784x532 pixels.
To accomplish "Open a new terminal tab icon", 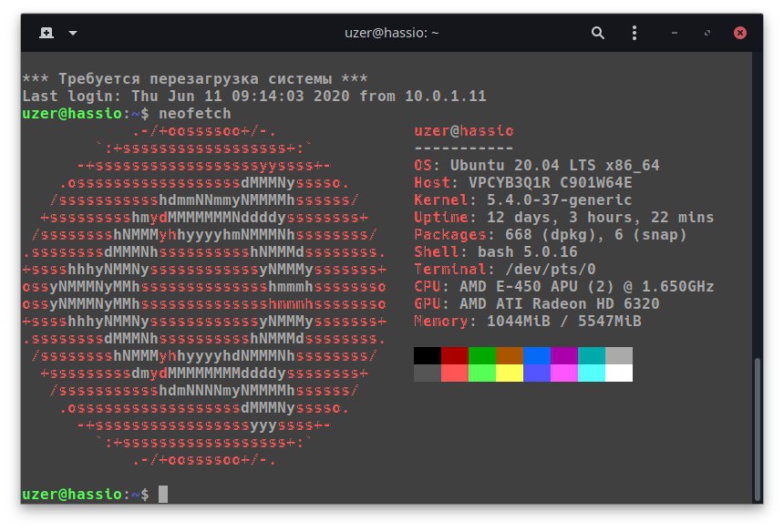I will [x=46, y=33].
